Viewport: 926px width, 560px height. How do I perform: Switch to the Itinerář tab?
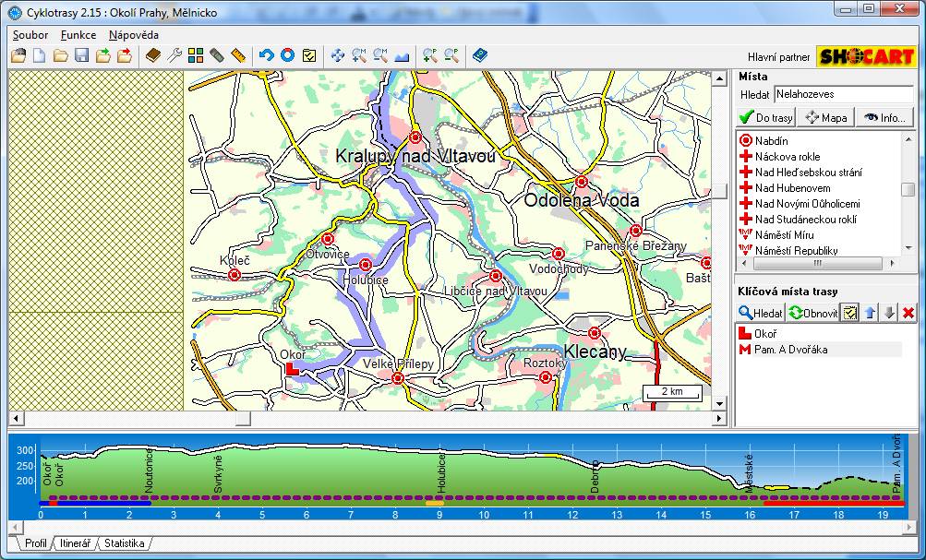(74, 544)
